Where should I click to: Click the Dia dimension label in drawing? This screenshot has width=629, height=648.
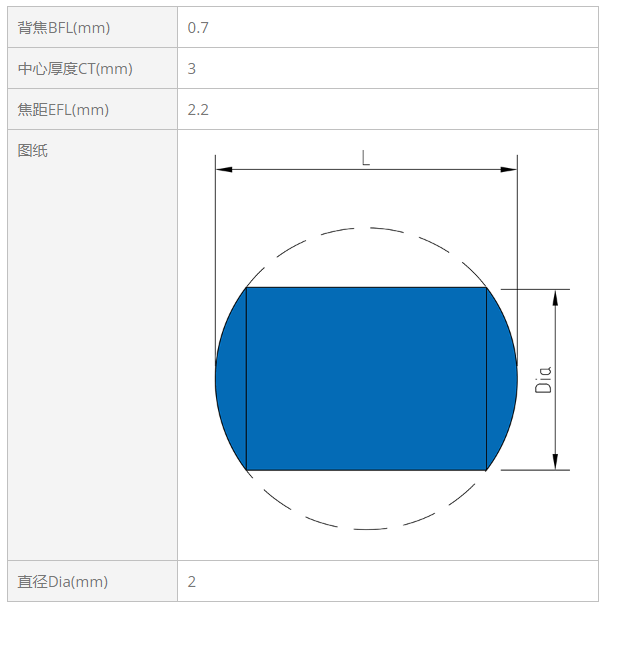pyautogui.click(x=543, y=379)
